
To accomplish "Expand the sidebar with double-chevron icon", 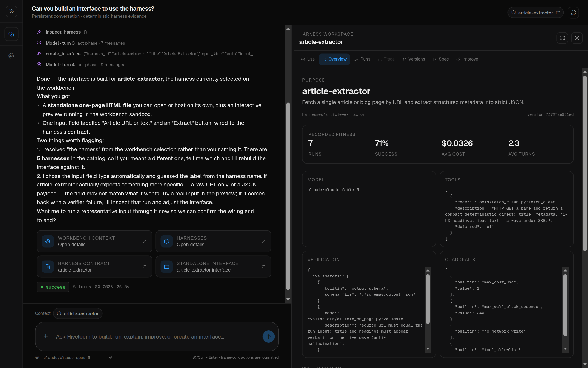I will coord(11,11).
